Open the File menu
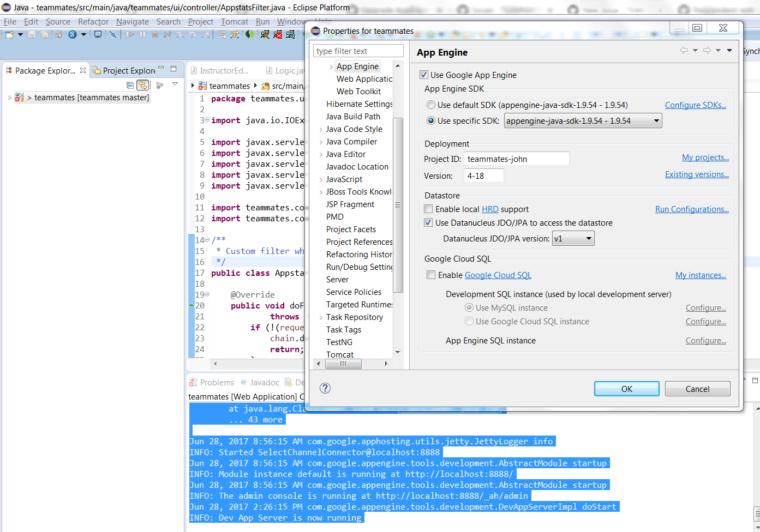The width and height of the screenshot is (760, 532). tap(10, 22)
